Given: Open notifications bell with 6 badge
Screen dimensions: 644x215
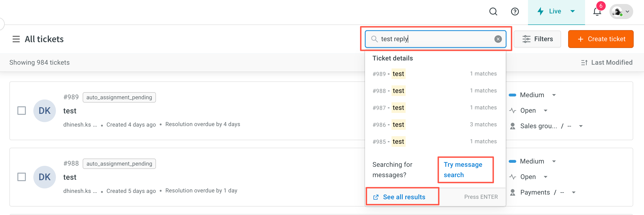Looking at the screenshot, I should pyautogui.click(x=597, y=12).
